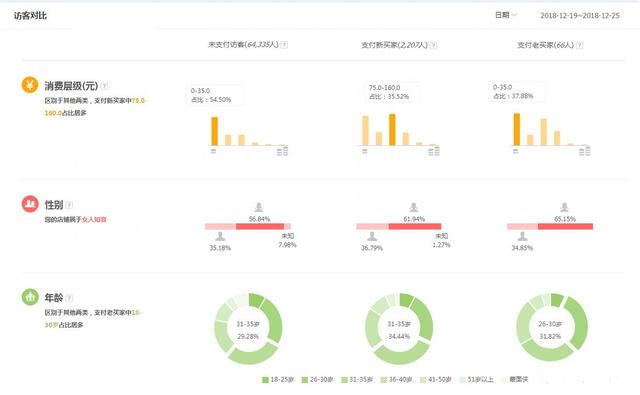Click the red 性别 people icon
Screen dimensions: 640x395
30,204
